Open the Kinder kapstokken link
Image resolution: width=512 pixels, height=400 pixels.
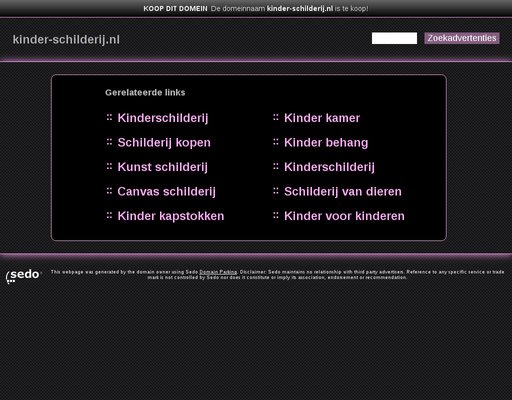point(171,216)
